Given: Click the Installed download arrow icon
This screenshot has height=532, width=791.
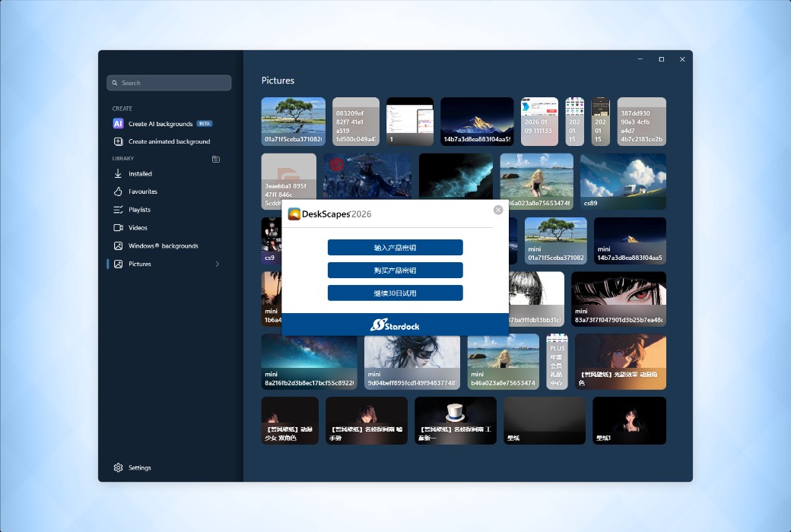Looking at the screenshot, I should (118, 173).
